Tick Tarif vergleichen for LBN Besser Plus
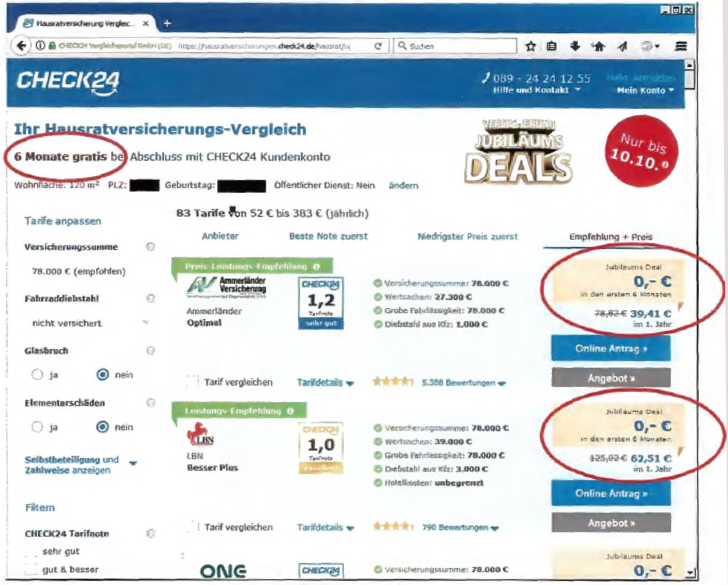This screenshot has height=585, width=728. coord(193,527)
